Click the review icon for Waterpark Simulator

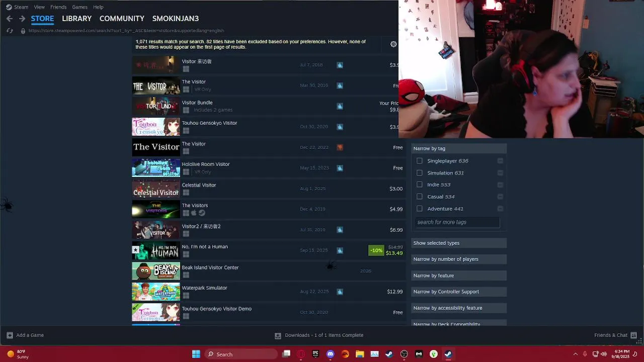click(x=340, y=292)
